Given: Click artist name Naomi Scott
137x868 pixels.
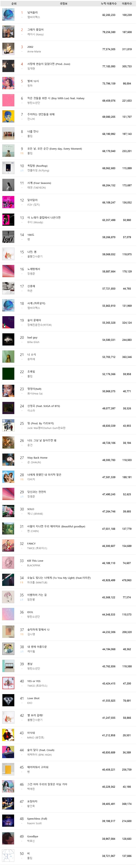Looking at the screenshot, I should tap(34, 823).
